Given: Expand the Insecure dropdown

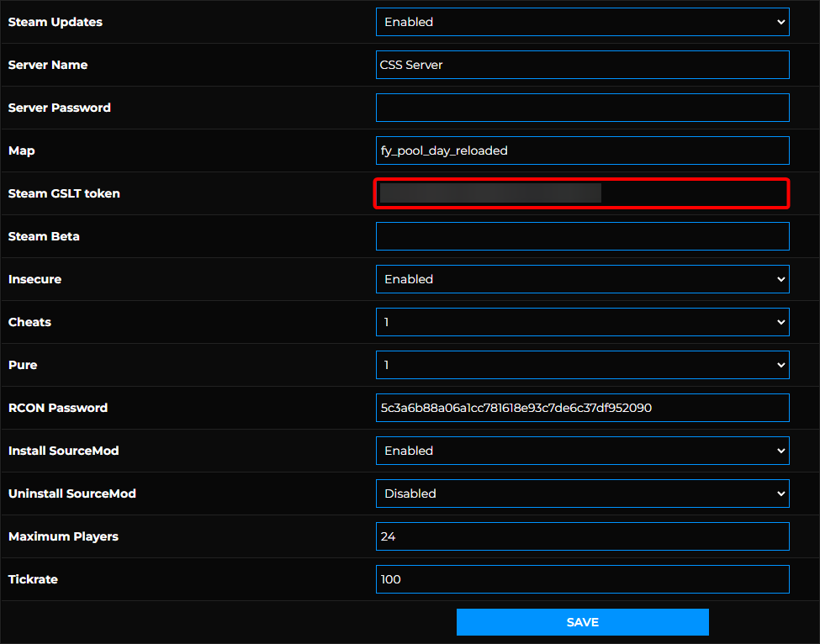Looking at the screenshot, I should [x=582, y=279].
